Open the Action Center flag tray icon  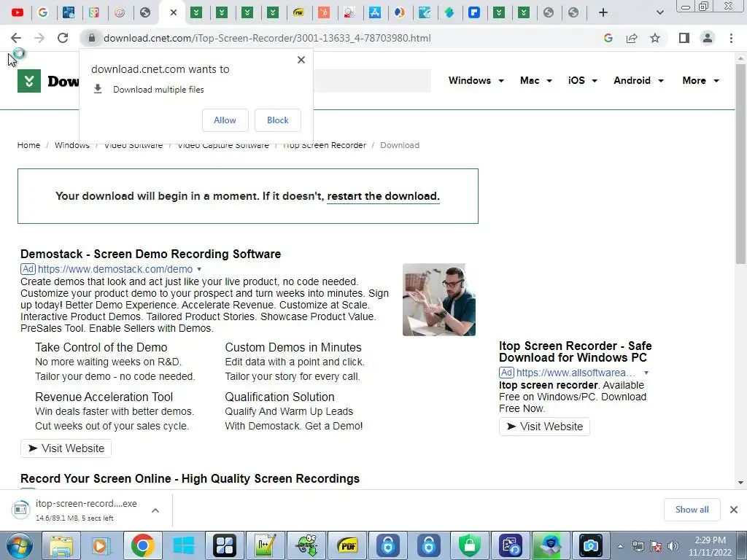pos(656,546)
